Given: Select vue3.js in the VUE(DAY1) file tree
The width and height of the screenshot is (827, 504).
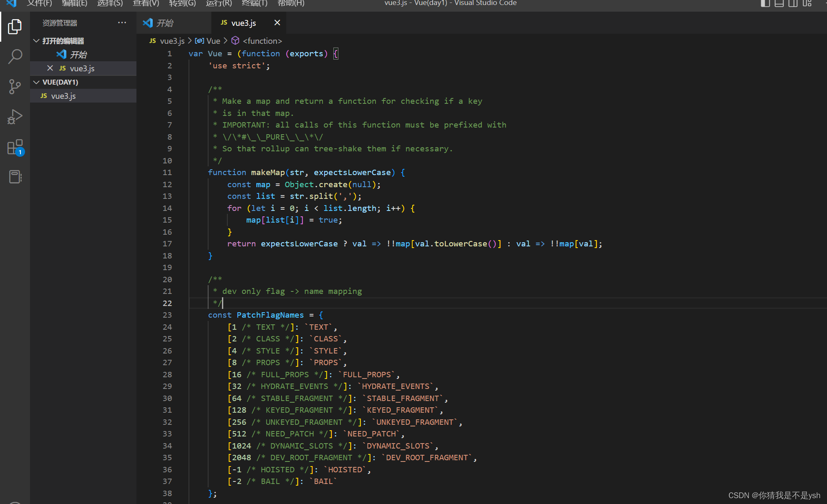Looking at the screenshot, I should 63,96.
